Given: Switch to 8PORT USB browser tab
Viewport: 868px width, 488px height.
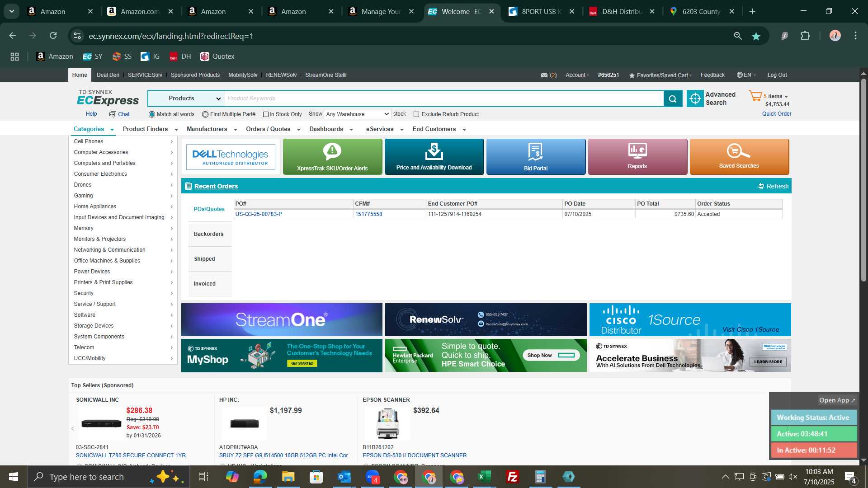Looking at the screenshot, I should (x=541, y=11).
